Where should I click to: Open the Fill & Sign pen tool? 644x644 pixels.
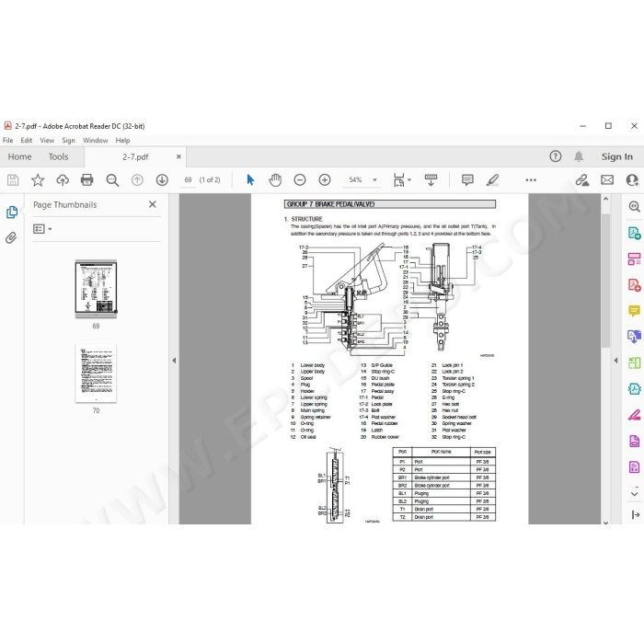[x=634, y=415]
